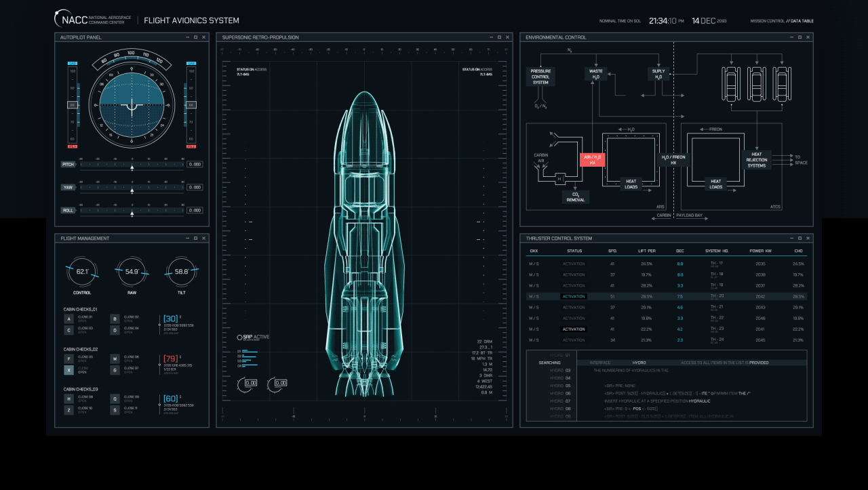Select the RAW angle gauge

(132, 272)
